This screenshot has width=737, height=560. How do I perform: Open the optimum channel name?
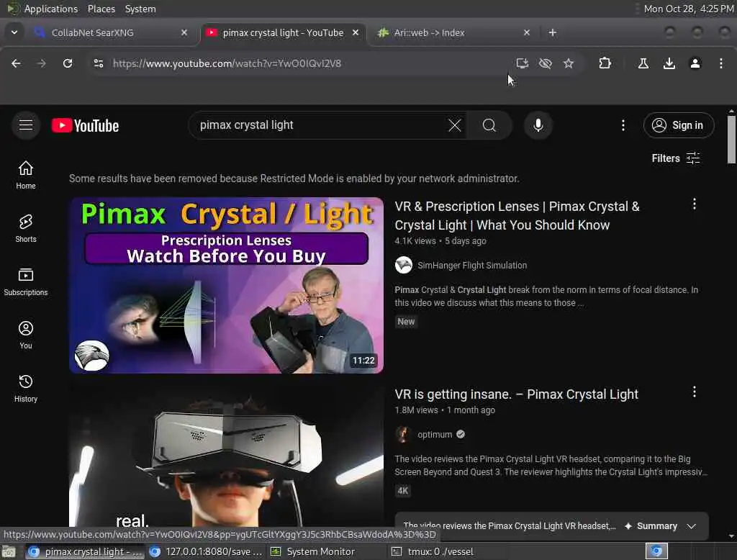(x=434, y=435)
